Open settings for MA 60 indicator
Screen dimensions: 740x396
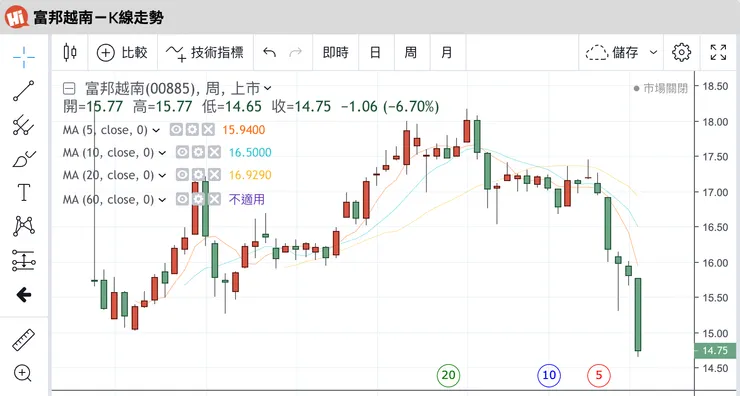(198, 199)
